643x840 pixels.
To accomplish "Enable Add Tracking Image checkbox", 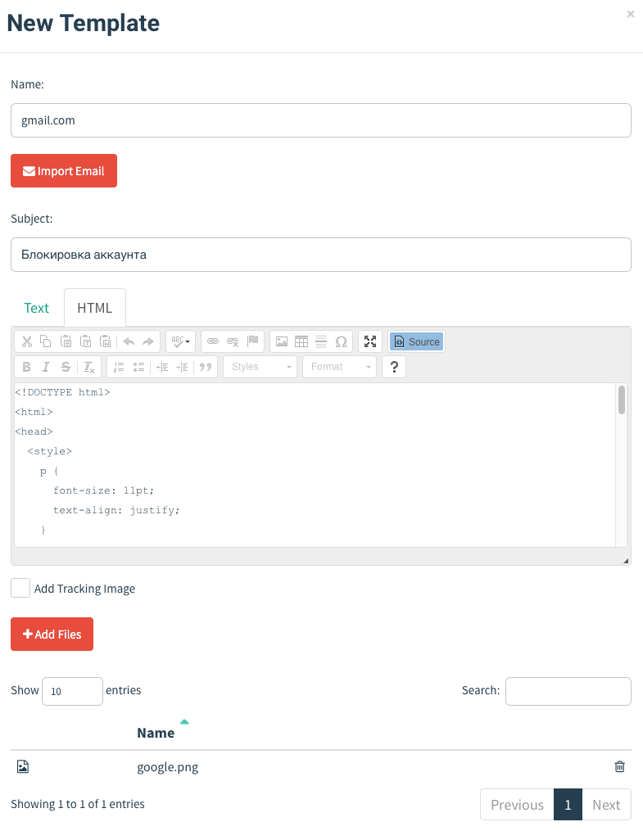I will coord(20,588).
